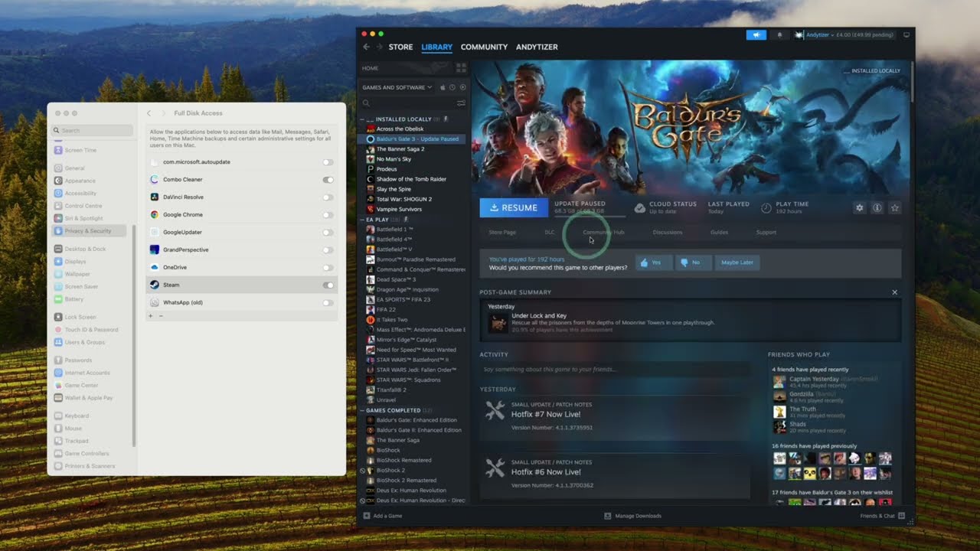Add app with plus button in Settings
980x551 pixels.
pyautogui.click(x=151, y=315)
